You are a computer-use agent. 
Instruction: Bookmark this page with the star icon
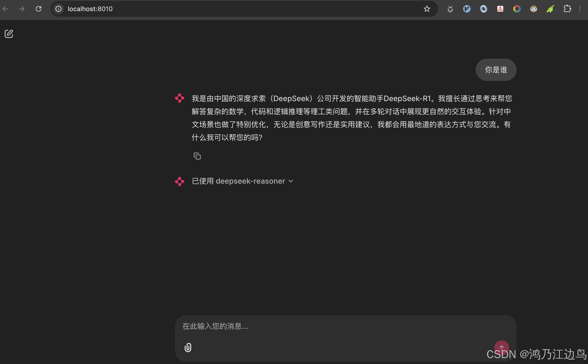(x=426, y=9)
